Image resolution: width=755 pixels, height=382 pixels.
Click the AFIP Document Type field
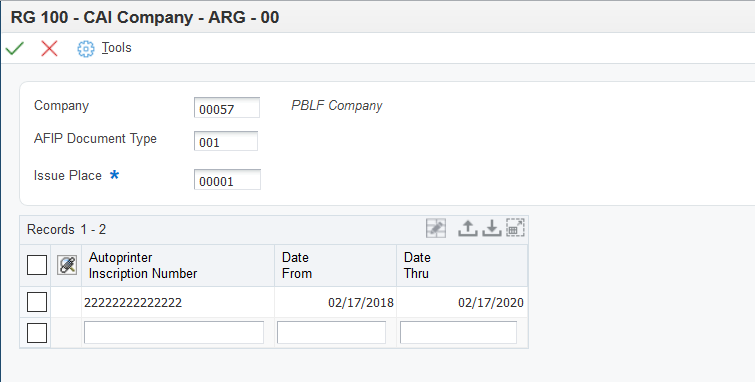[x=226, y=141]
